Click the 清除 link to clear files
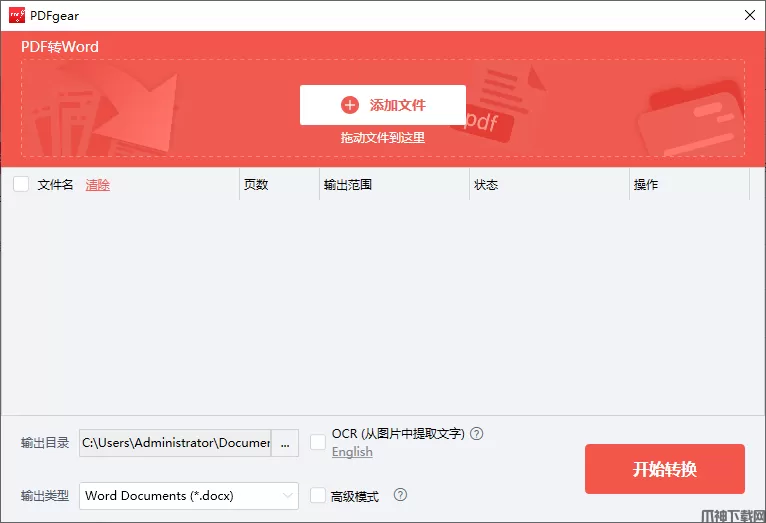Screen dimensions: 766x523 pyautogui.click(x=98, y=185)
